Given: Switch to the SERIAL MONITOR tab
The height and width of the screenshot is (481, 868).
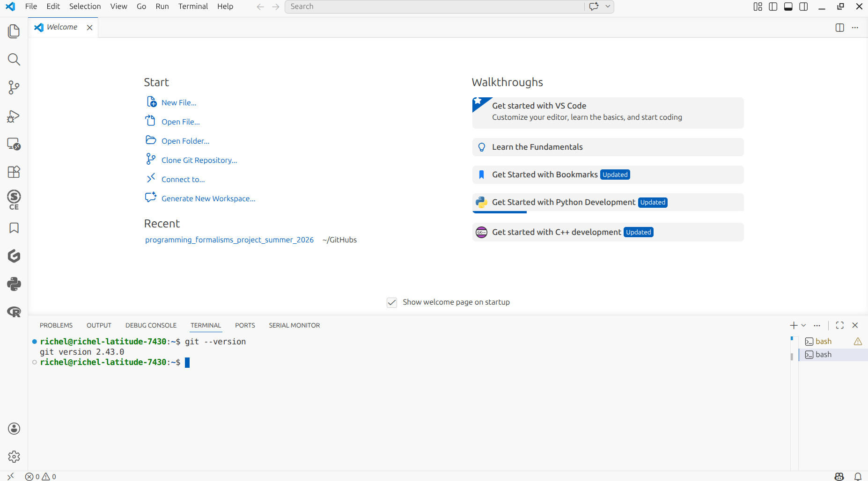Looking at the screenshot, I should point(294,326).
